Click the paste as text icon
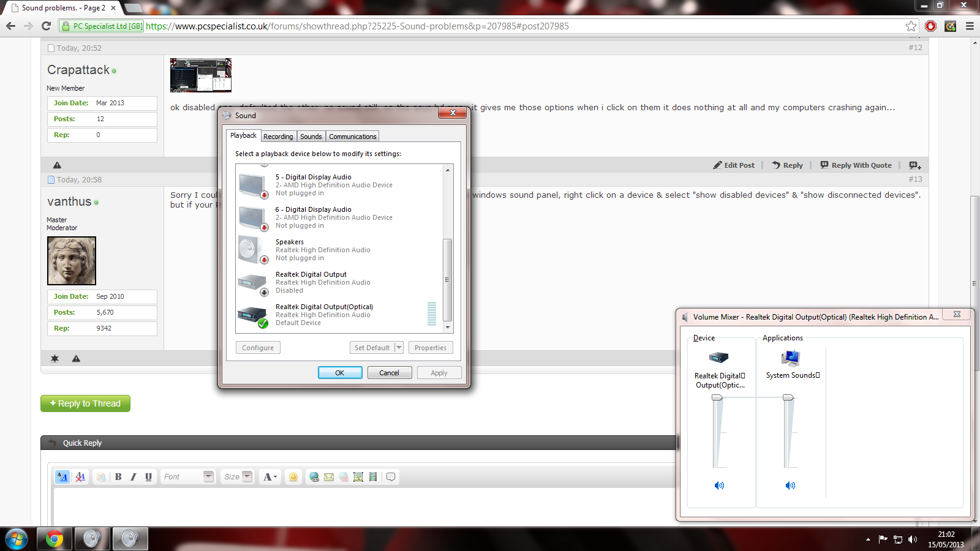 (x=101, y=477)
